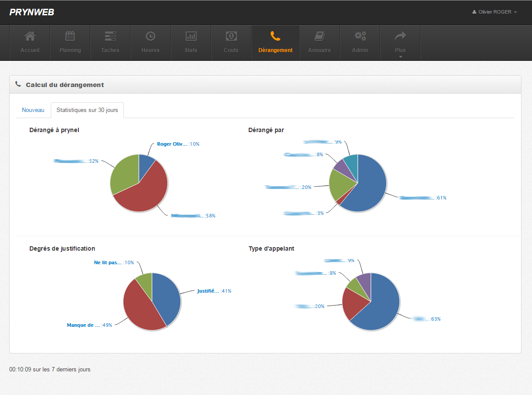
Task: Open the Planning calendar icon
Action: click(x=70, y=36)
